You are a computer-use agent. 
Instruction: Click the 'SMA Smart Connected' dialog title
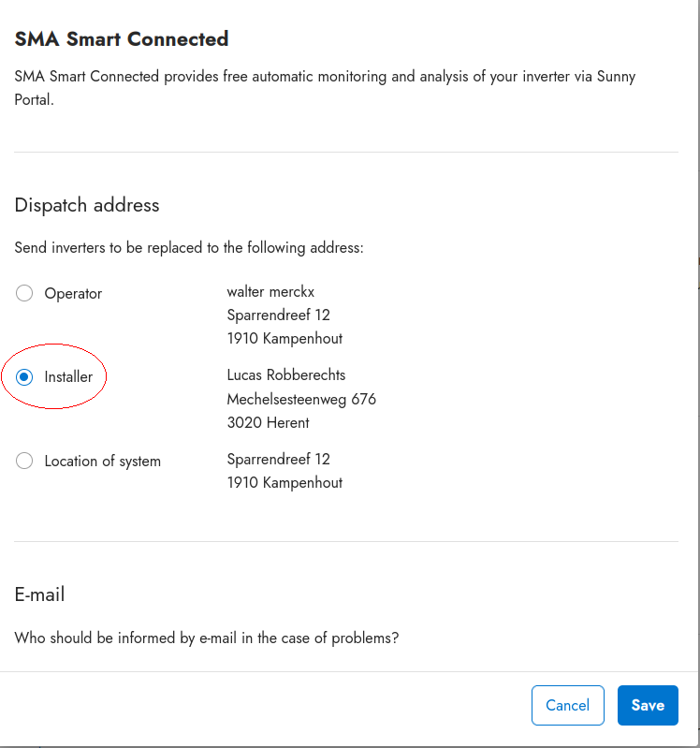pos(122,39)
